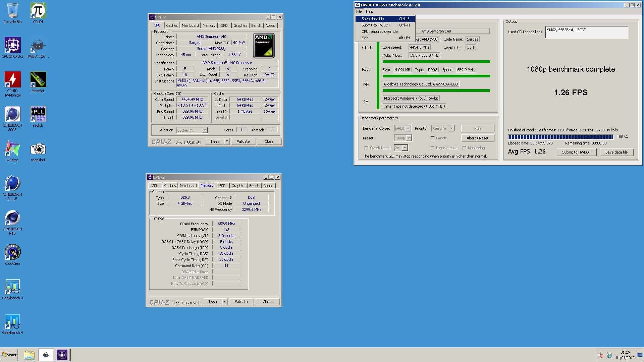This screenshot has width=644, height=362.
Task: Open the setfsb PLL desktop icon
Action: coord(38,117)
